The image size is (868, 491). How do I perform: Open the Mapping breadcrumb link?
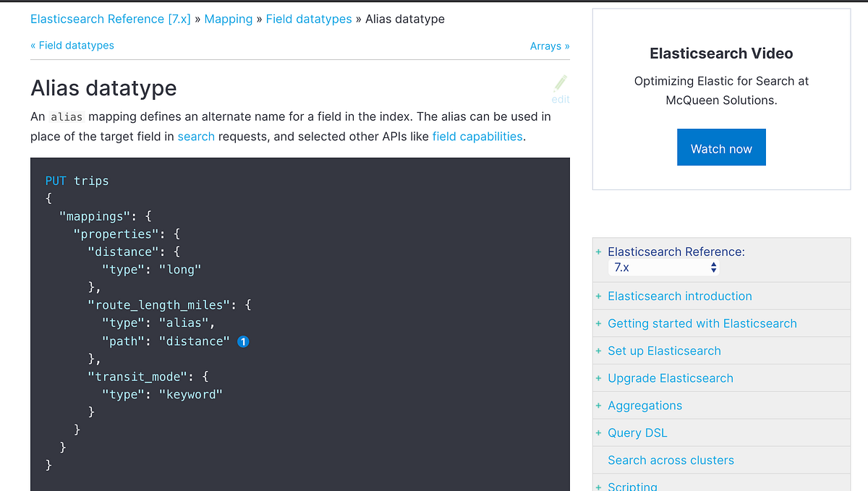pos(229,19)
